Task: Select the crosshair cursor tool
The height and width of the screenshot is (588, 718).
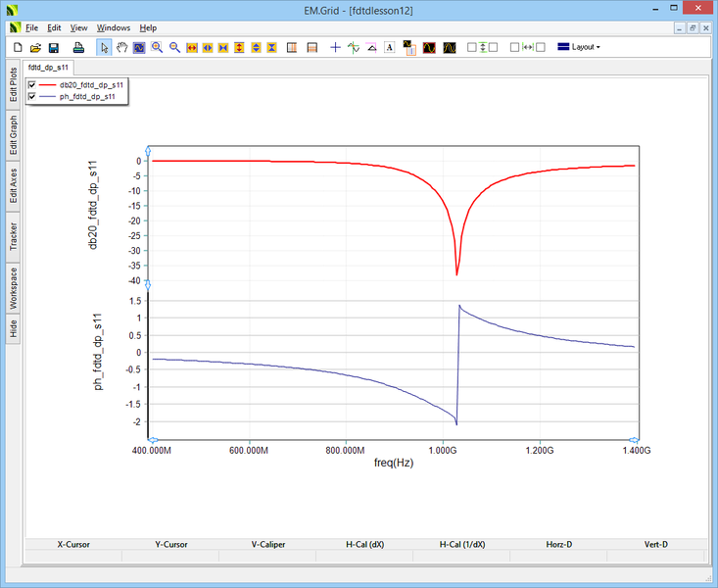Action: click(x=336, y=47)
